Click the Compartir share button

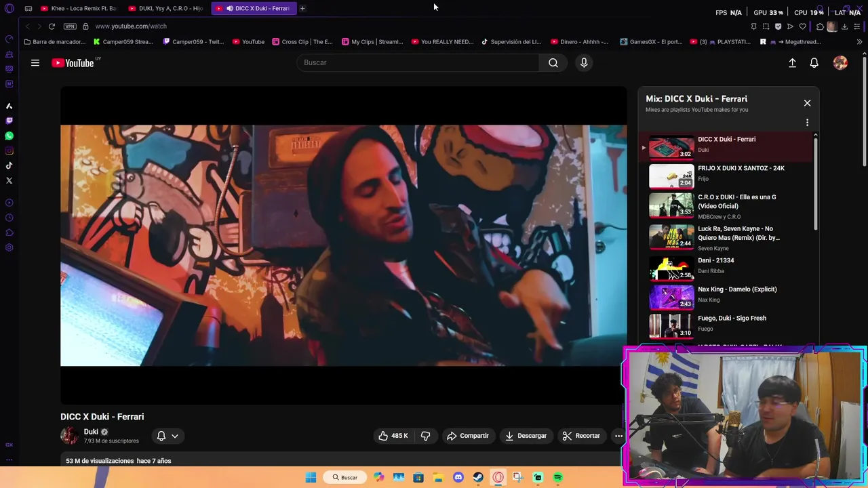pyautogui.click(x=468, y=436)
